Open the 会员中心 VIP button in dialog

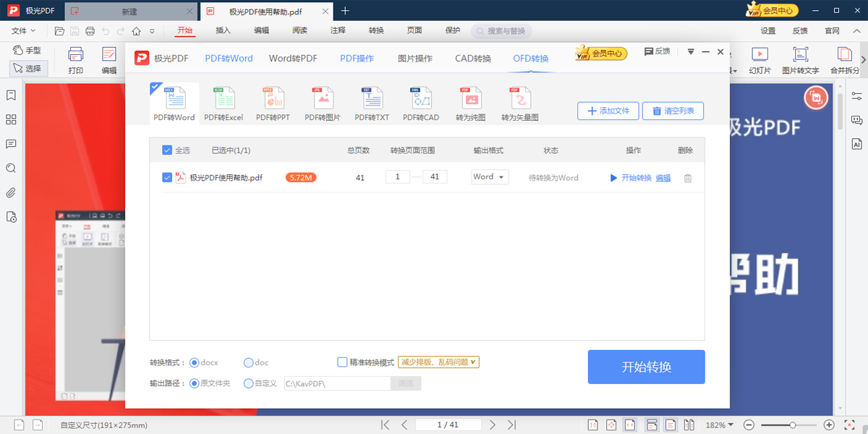(x=601, y=53)
